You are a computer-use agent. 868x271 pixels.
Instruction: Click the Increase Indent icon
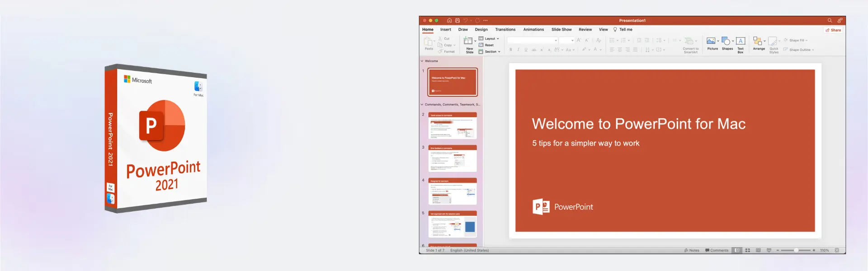click(x=647, y=40)
